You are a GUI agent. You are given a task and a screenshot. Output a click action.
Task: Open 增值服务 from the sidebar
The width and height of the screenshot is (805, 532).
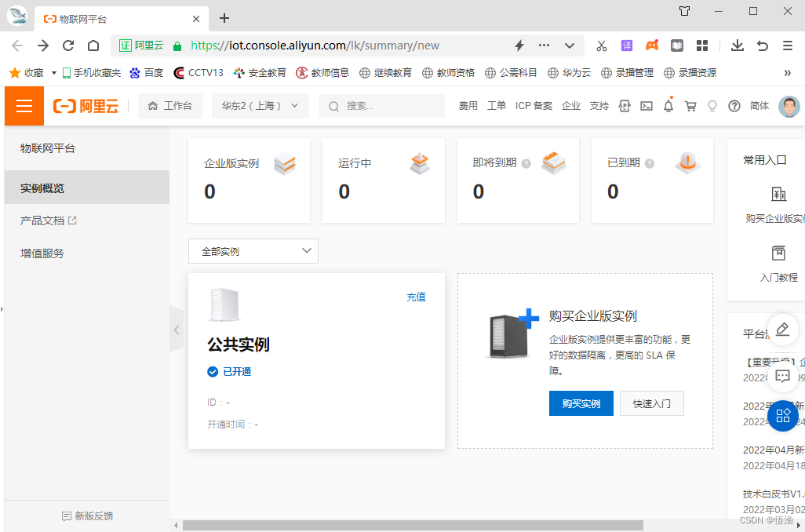(x=42, y=253)
